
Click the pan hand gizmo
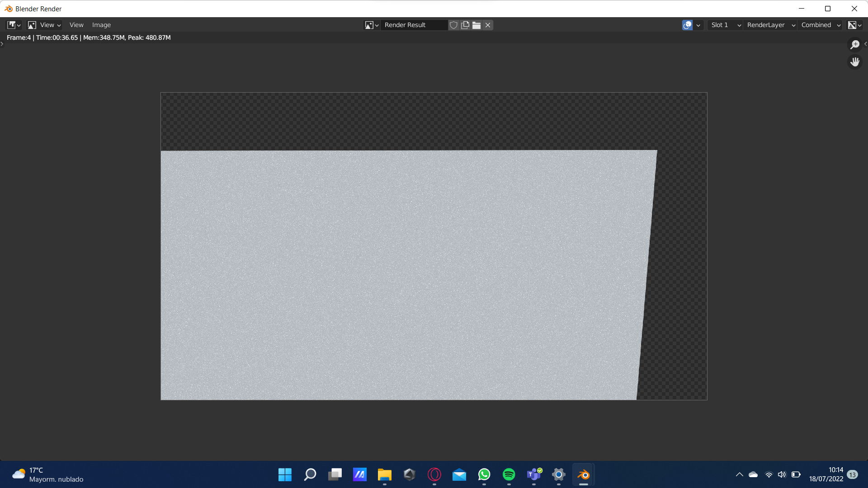[x=854, y=61]
